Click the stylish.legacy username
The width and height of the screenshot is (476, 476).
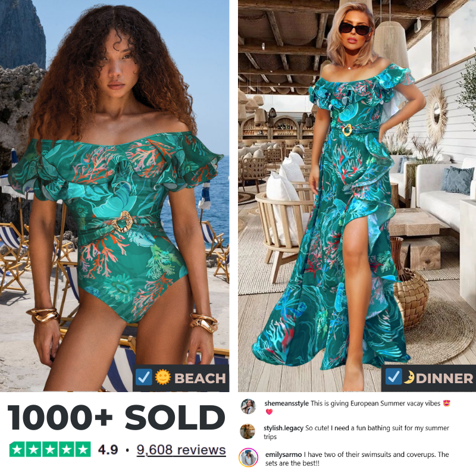283,428
